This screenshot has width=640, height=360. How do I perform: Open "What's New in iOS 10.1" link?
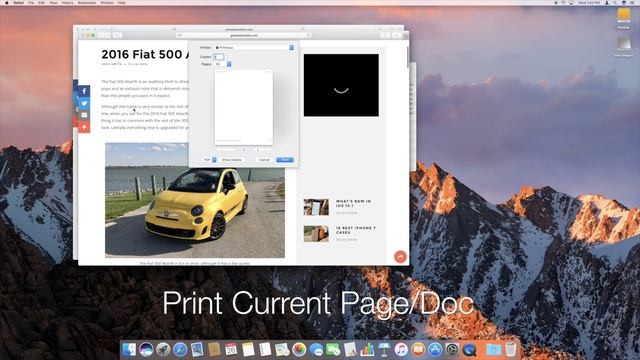tap(353, 203)
